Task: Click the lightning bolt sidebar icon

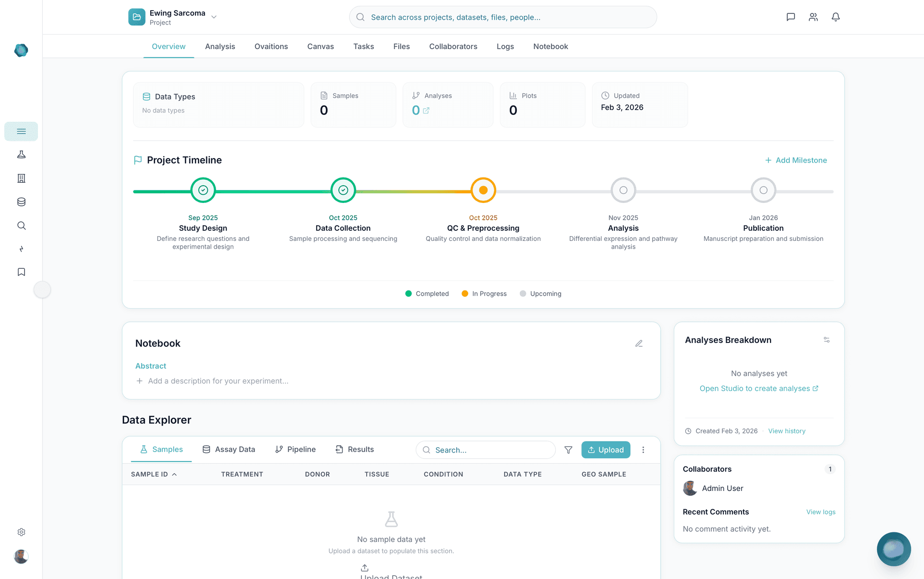Action: [x=21, y=249]
